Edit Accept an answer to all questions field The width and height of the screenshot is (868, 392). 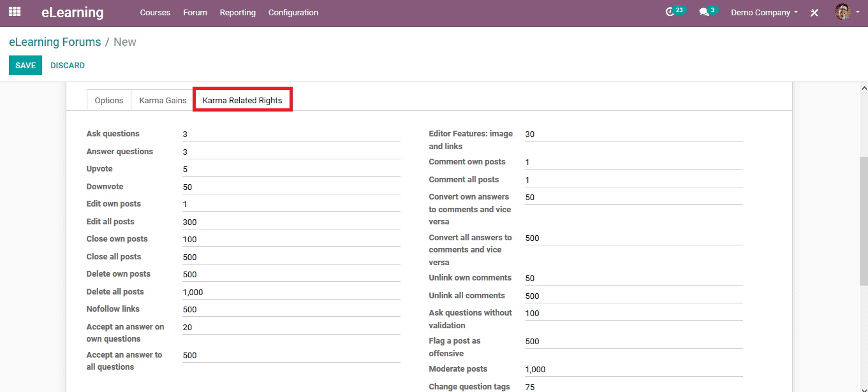pos(291,355)
